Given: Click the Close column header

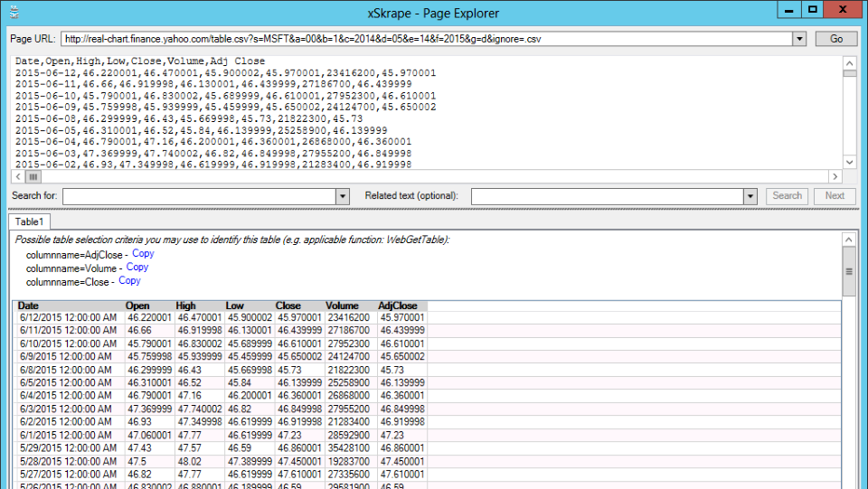Looking at the screenshot, I should [299, 306].
